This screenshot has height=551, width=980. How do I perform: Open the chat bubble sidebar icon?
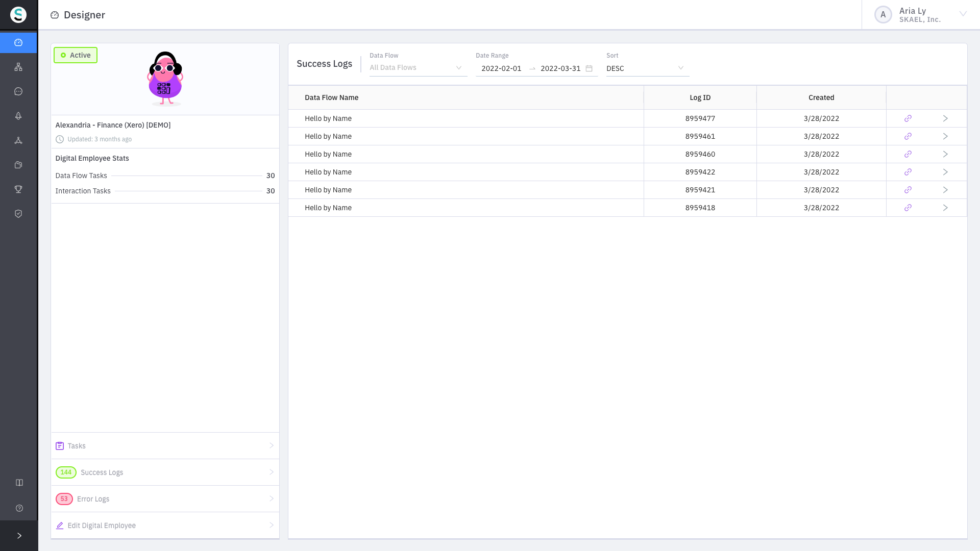coord(18,91)
